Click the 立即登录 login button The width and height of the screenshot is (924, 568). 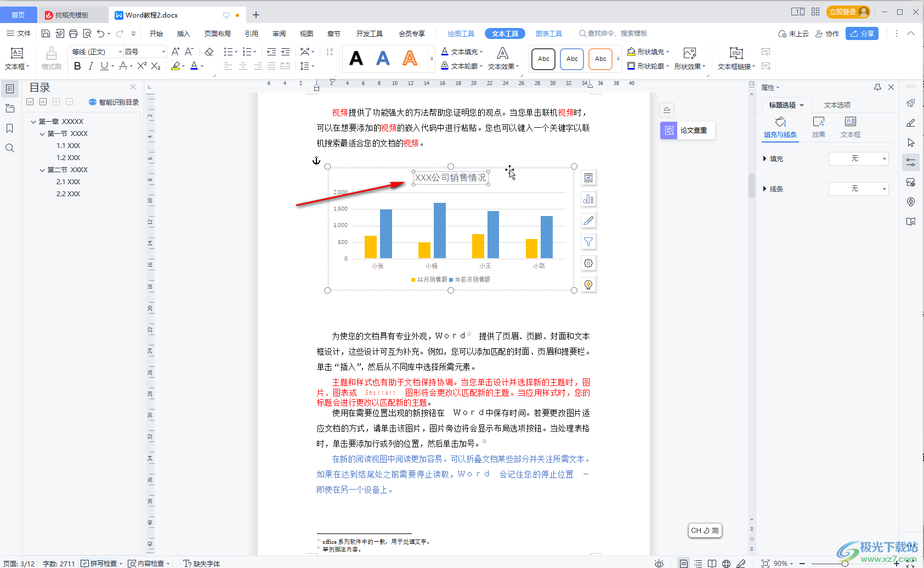[848, 12]
